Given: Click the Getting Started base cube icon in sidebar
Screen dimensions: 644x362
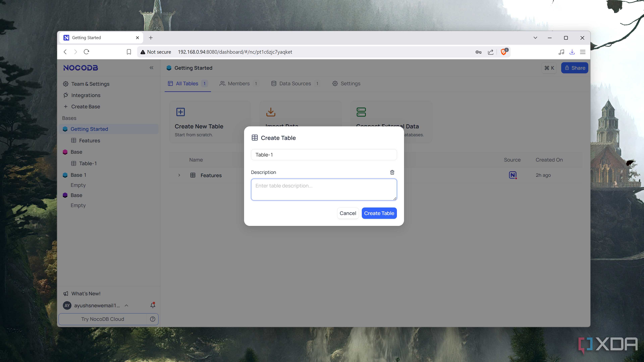Looking at the screenshot, I should [65, 129].
